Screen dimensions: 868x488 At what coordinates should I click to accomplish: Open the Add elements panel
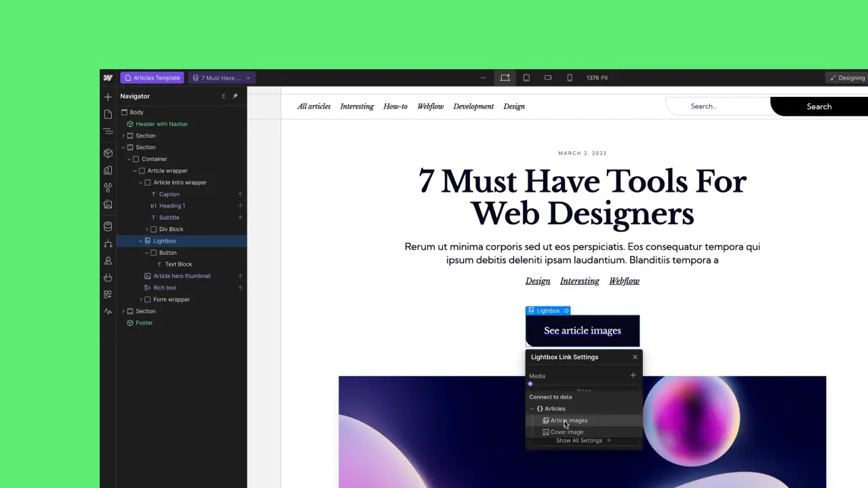coord(108,97)
